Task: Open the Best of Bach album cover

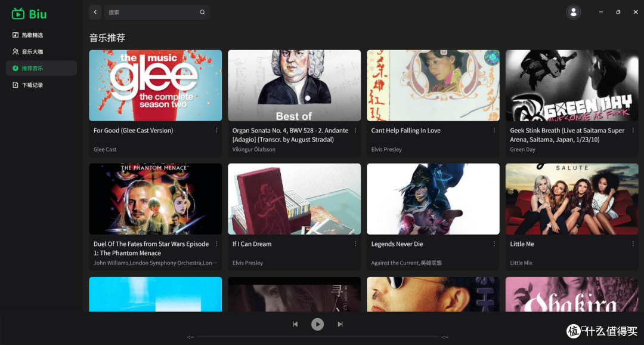Action: (294, 85)
